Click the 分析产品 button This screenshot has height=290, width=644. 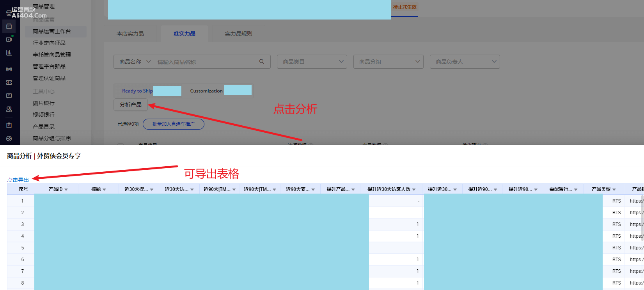pyautogui.click(x=131, y=105)
